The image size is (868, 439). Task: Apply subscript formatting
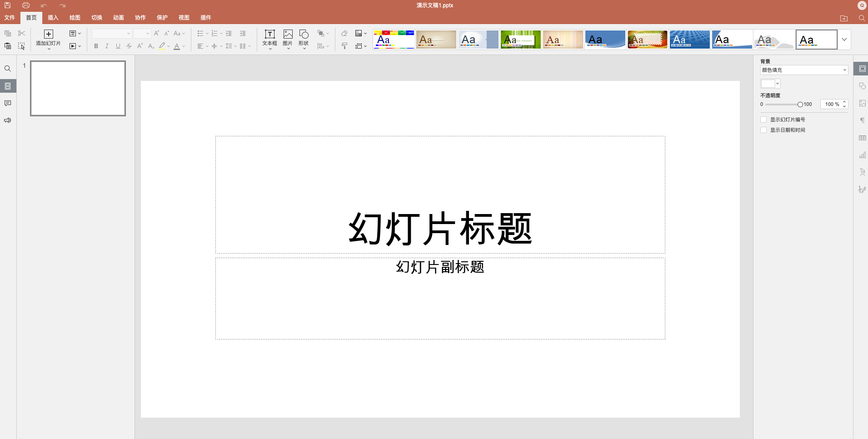coord(151,46)
